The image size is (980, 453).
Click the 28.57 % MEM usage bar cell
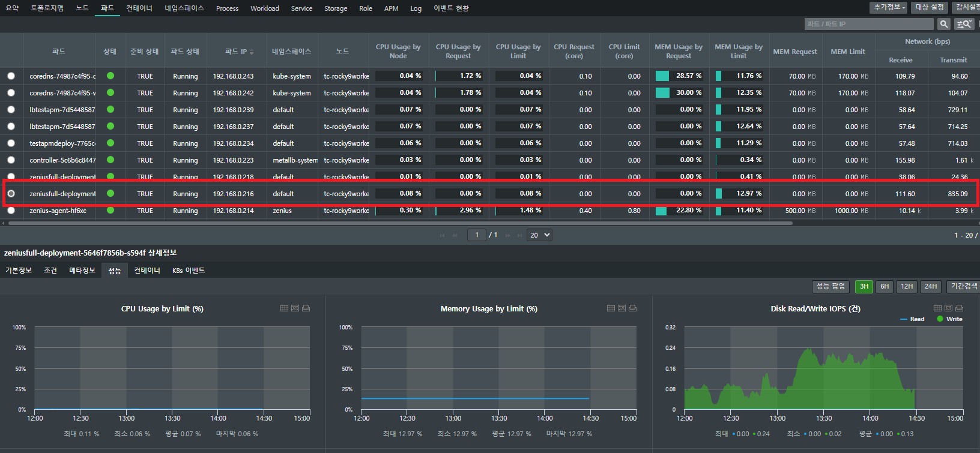point(679,76)
